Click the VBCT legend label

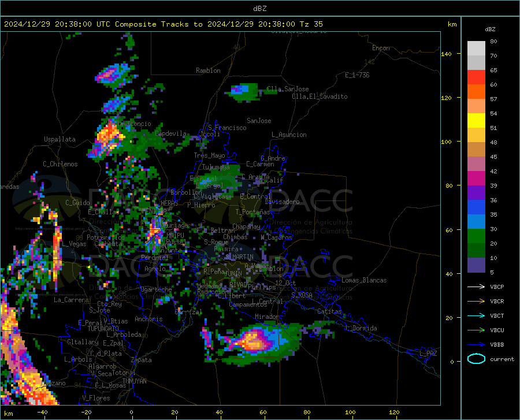497,315
